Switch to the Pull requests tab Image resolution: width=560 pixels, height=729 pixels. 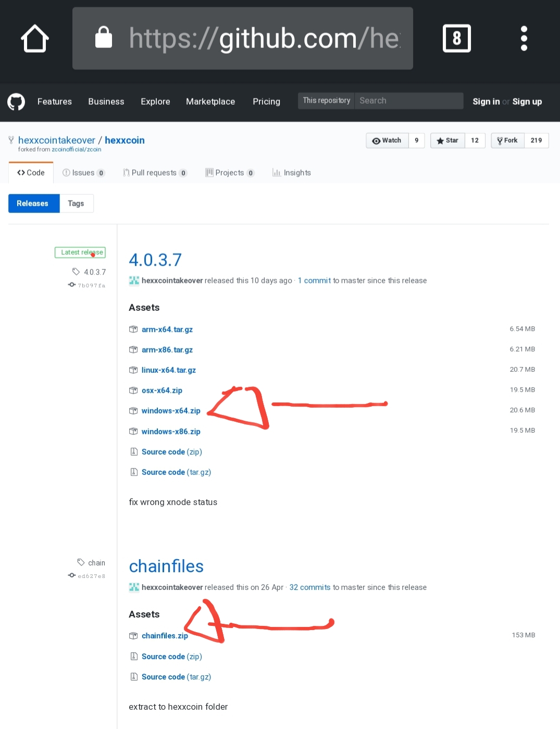coord(155,173)
